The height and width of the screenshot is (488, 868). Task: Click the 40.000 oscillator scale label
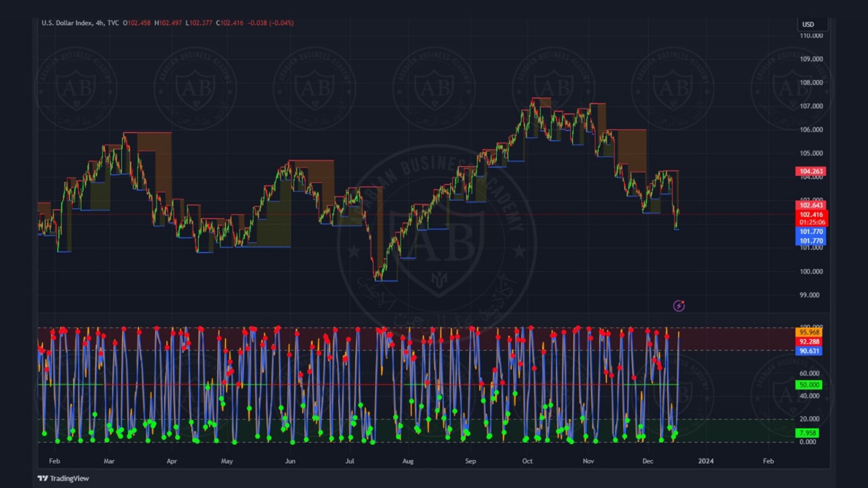810,396
